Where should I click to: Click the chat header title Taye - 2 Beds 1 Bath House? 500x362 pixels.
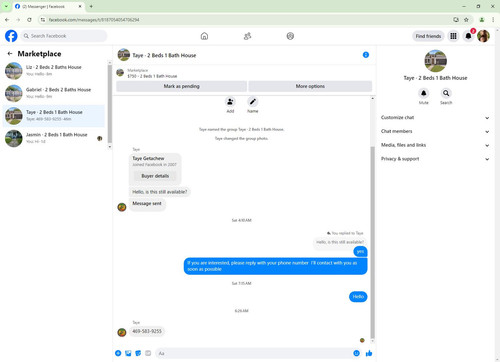coord(164,55)
